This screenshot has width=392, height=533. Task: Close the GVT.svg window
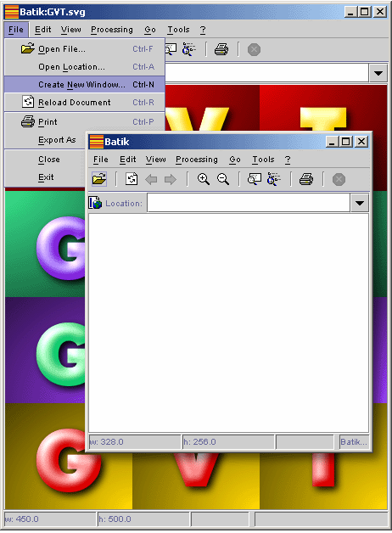click(380, 12)
